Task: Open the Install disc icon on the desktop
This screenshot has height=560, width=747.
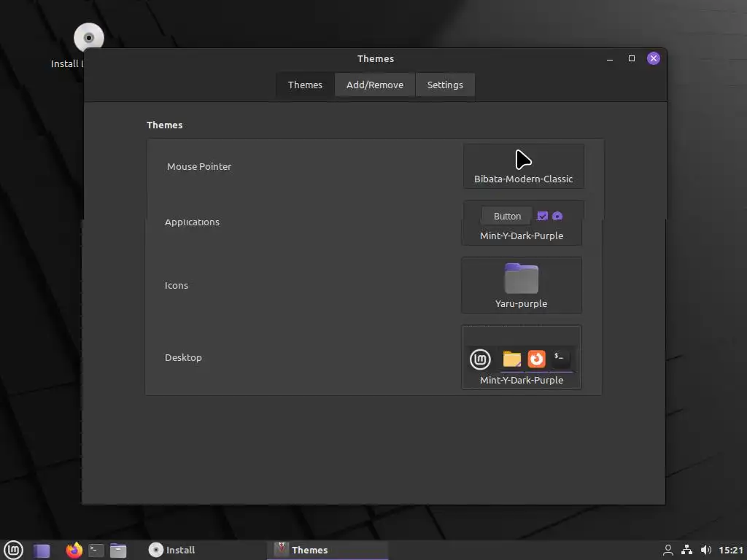Action: coord(88,38)
